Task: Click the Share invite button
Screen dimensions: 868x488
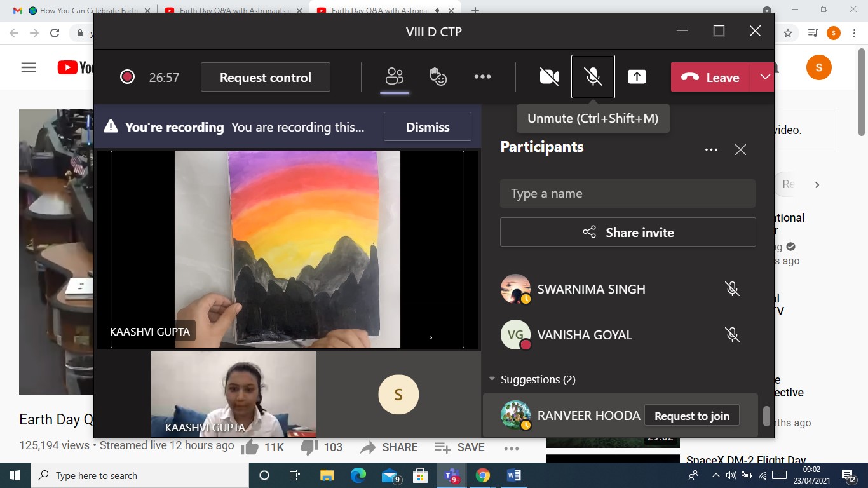Action: [x=628, y=233]
